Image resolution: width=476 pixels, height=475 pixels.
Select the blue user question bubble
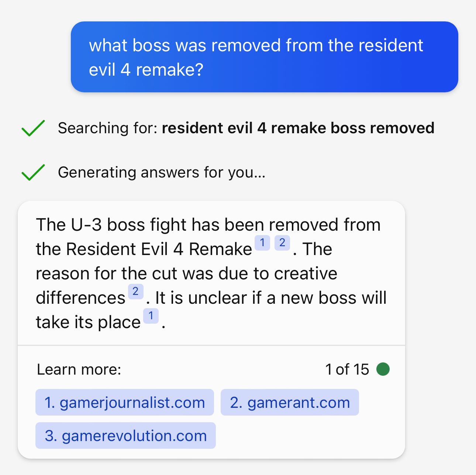click(x=265, y=57)
